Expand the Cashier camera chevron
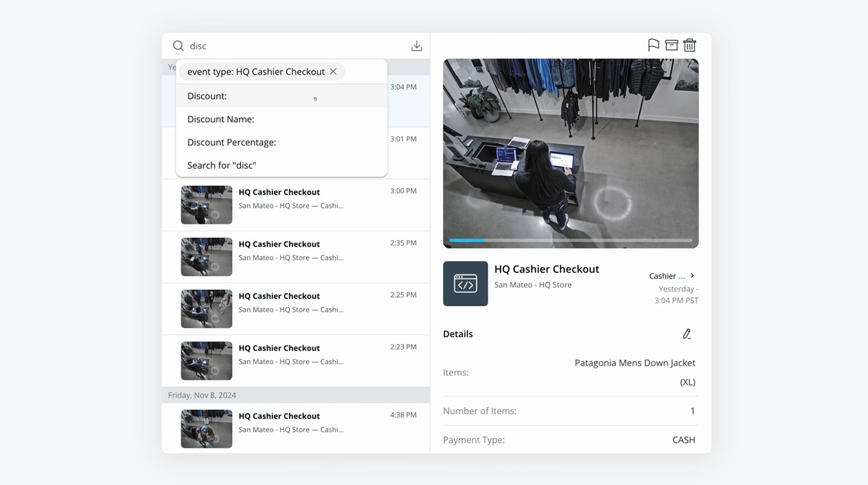Image resolution: width=868 pixels, height=485 pixels. point(692,275)
